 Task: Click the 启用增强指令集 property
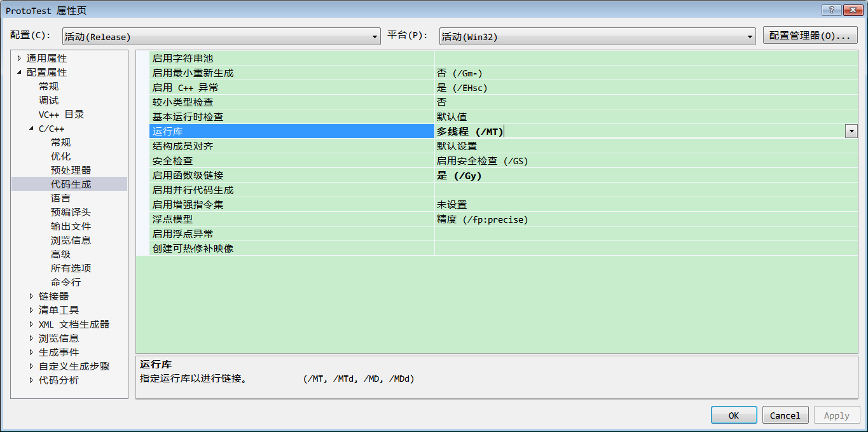(292, 205)
